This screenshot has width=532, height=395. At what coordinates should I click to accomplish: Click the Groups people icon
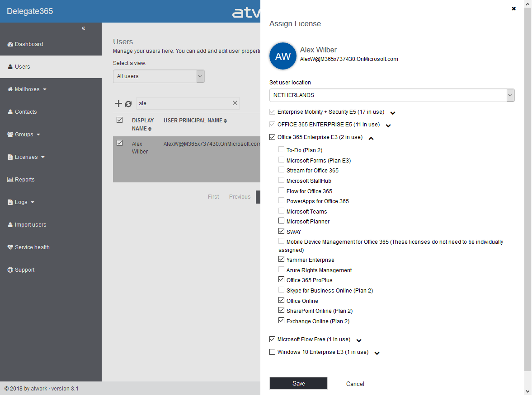(10, 135)
